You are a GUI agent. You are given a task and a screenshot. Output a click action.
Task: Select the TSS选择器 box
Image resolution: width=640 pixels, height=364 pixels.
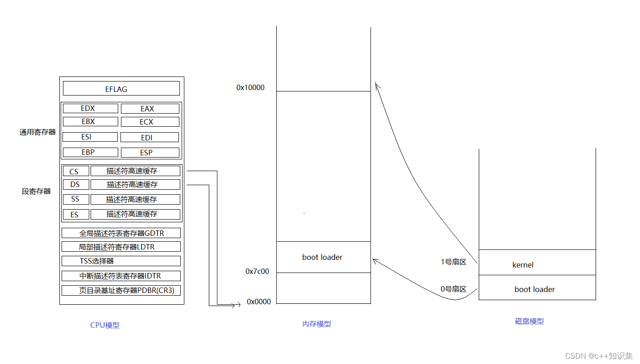click(x=121, y=261)
